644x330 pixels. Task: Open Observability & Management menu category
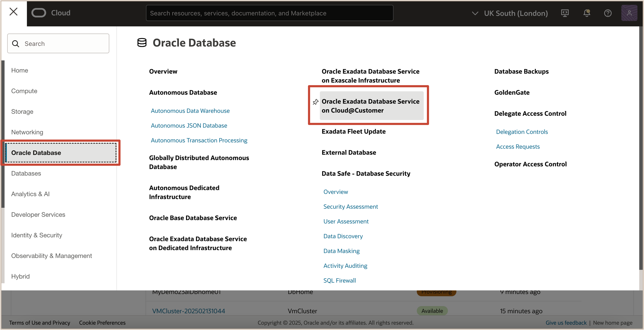[52, 256]
